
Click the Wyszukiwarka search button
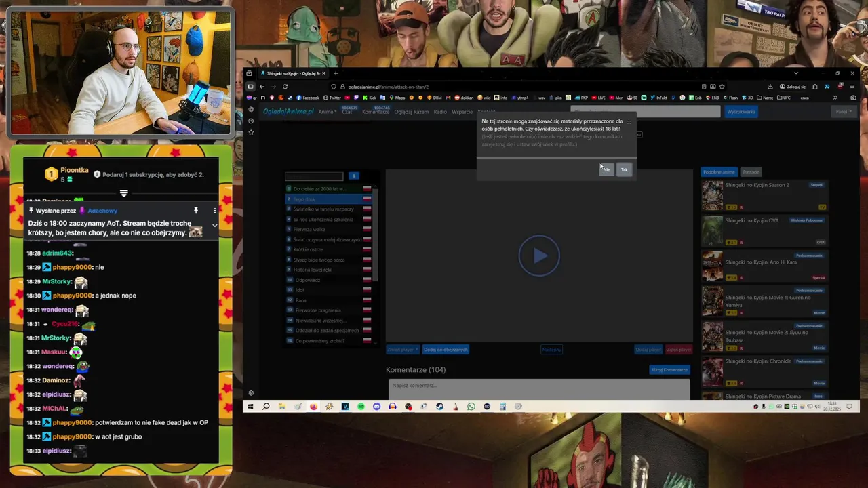click(x=741, y=112)
